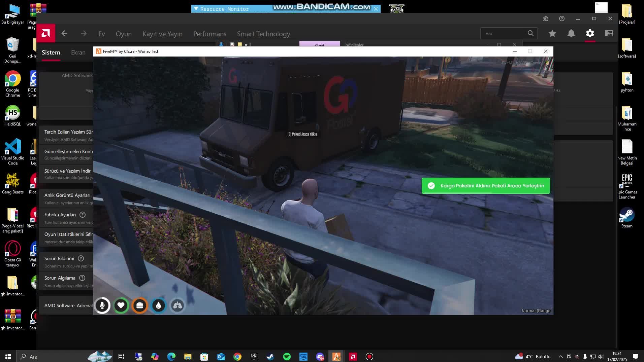Open the Performans menu in AMD Software
This screenshot has height=362, width=644.
tap(210, 34)
